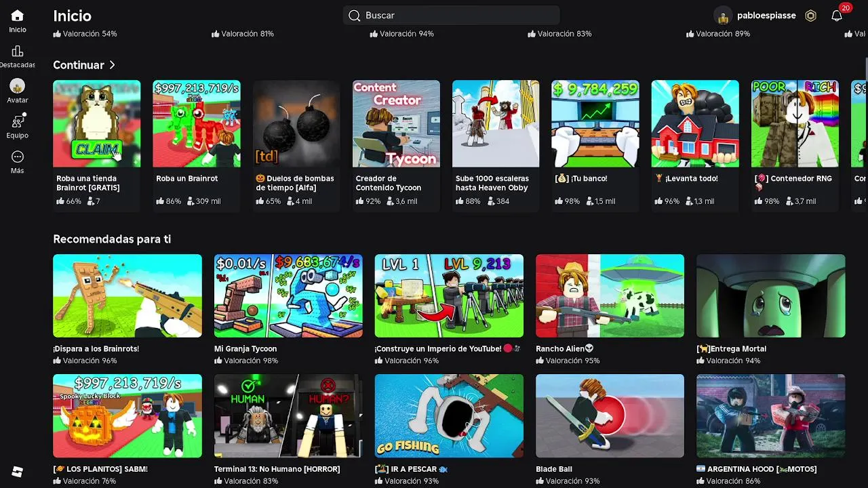868x488 pixels.
Task: Open the ARGENTINA HOOD game thumbnail
Action: pos(771,415)
